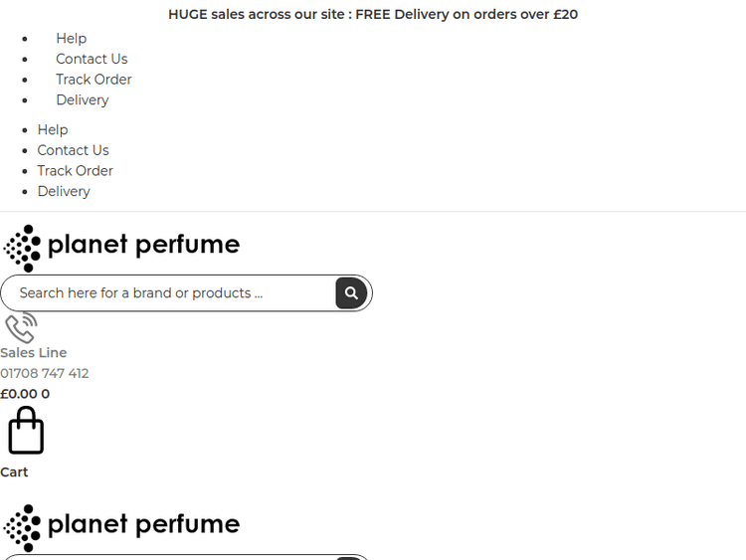Click Help in the lower navigation list
Image resolution: width=746 pixels, height=560 pixels.
53,129
